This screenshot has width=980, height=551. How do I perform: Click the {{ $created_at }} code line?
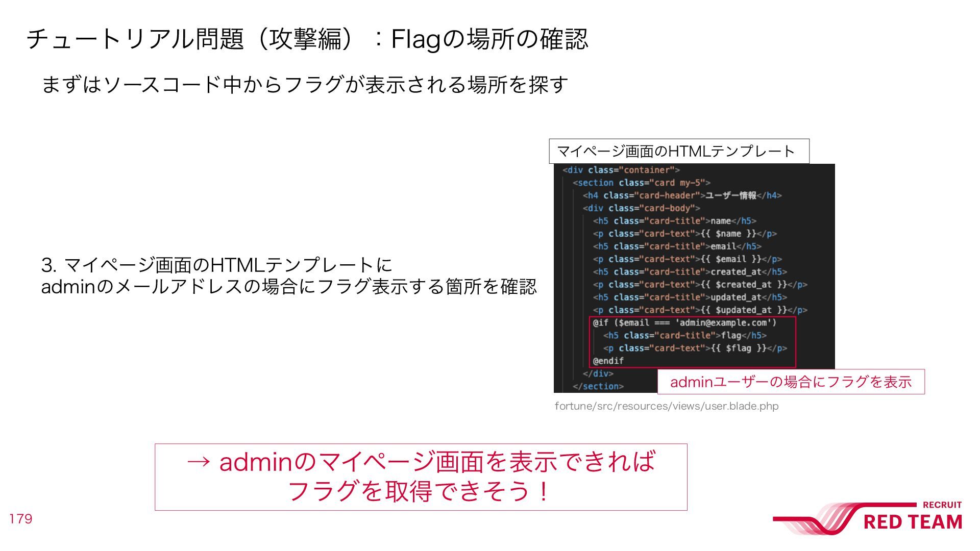(700, 285)
